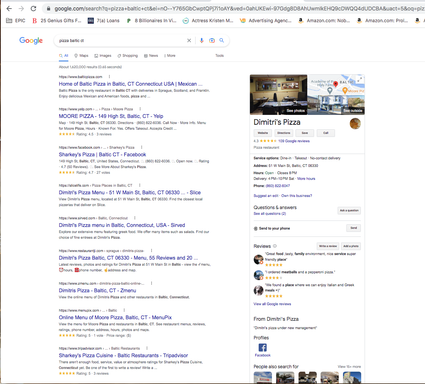Viewport: 425px width, 384px height.
Task: Click the Add a photo button
Action: 351,246
